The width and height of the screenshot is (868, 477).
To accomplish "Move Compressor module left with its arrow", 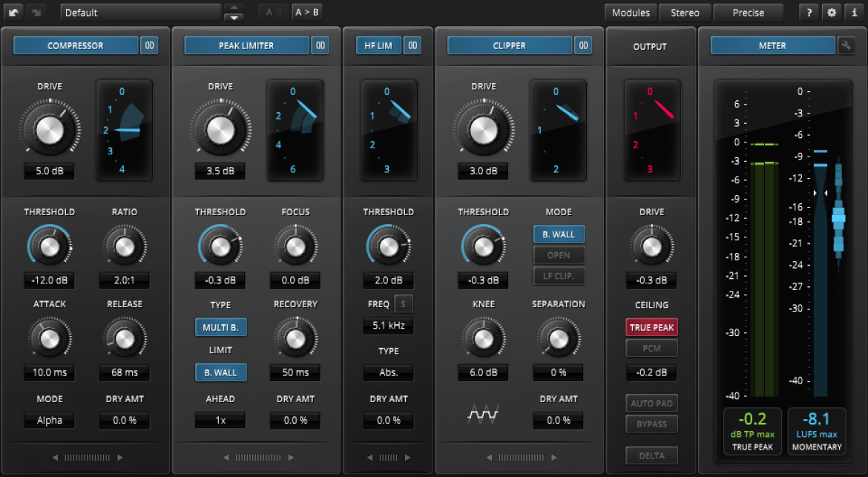I will [x=55, y=458].
